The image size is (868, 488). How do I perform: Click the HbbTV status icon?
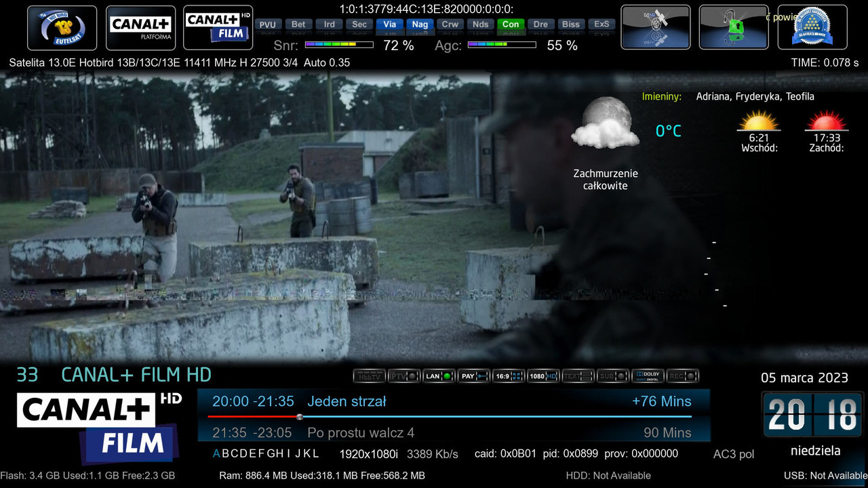[x=370, y=375]
